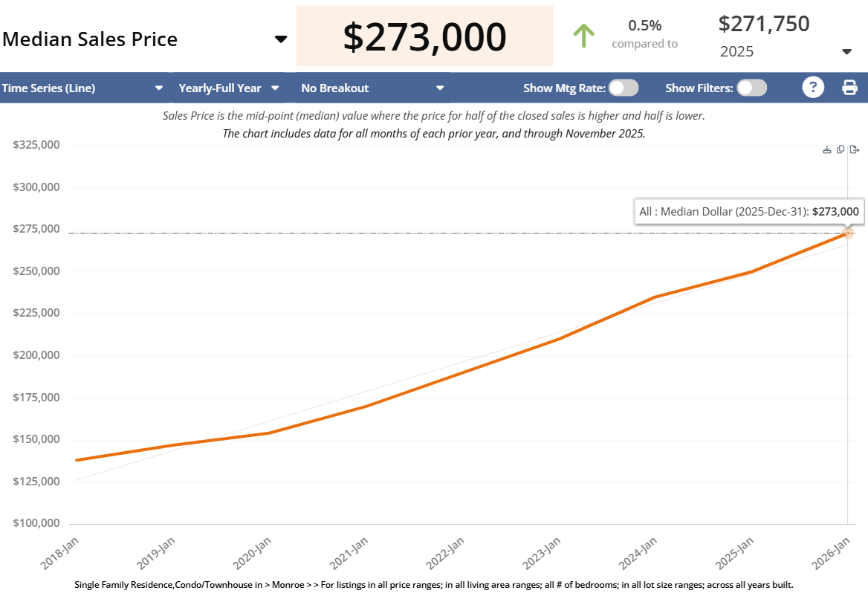868x602 pixels.
Task: Open the No Breakout selector
Action: click(440, 88)
